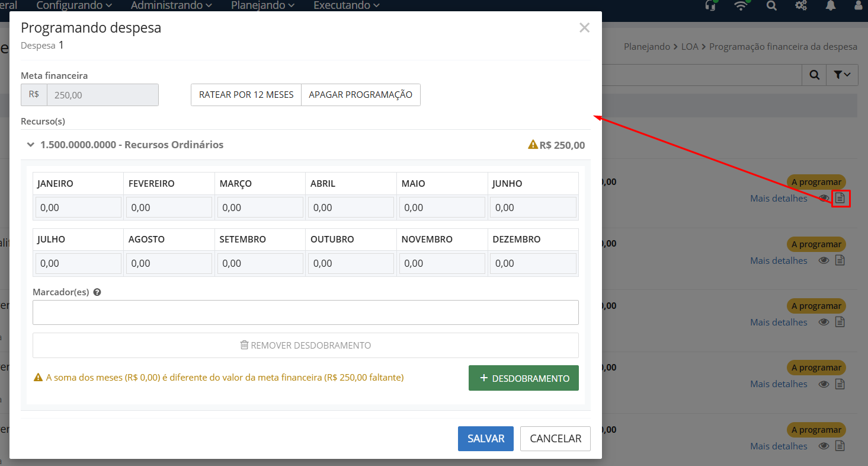Image resolution: width=868 pixels, height=466 pixels.
Task: Open the magnifier search icon in top bar
Action: pos(771,5)
